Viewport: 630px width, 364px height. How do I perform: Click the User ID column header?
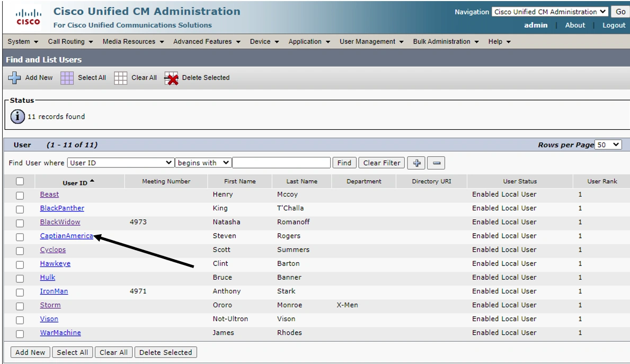75,183
